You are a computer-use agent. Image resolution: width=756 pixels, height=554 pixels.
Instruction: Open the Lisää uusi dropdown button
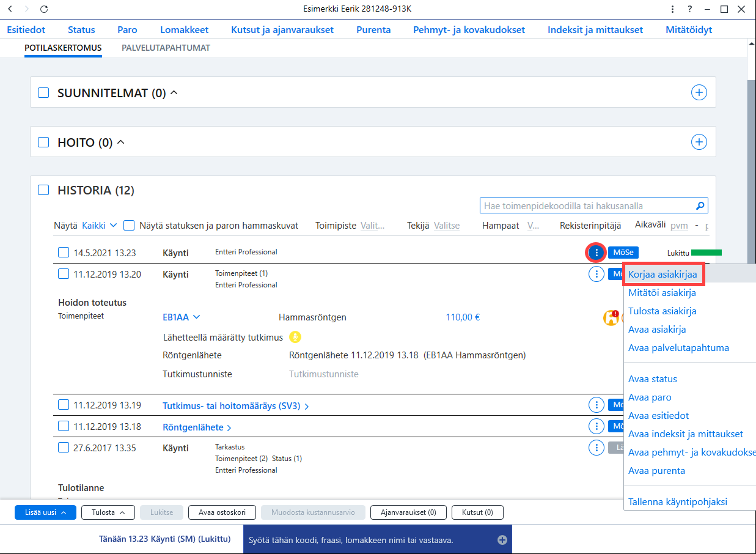[45, 512]
